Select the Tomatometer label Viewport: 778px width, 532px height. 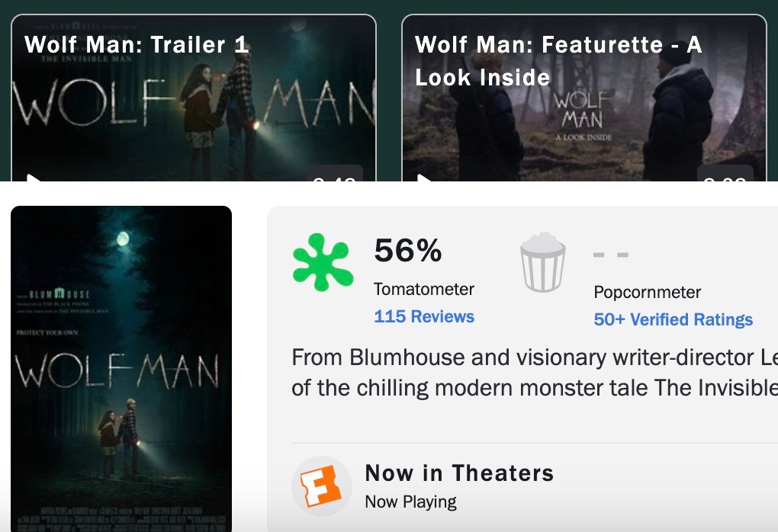(x=424, y=289)
